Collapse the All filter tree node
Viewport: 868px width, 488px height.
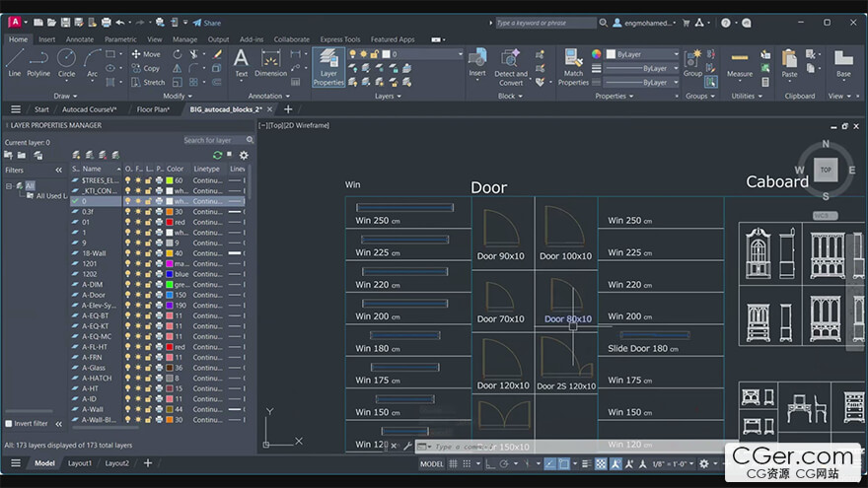(9, 185)
